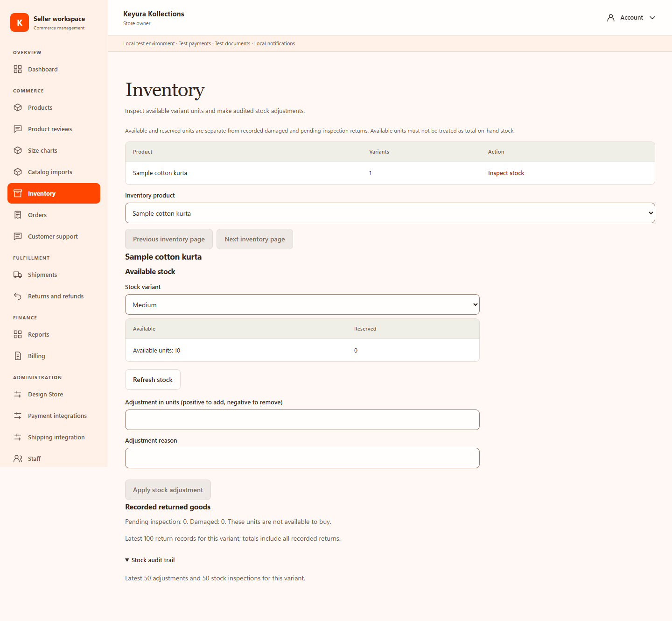Click the Product reviews speech icon
This screenshot has height=621, width=672.
pos(18,129)
